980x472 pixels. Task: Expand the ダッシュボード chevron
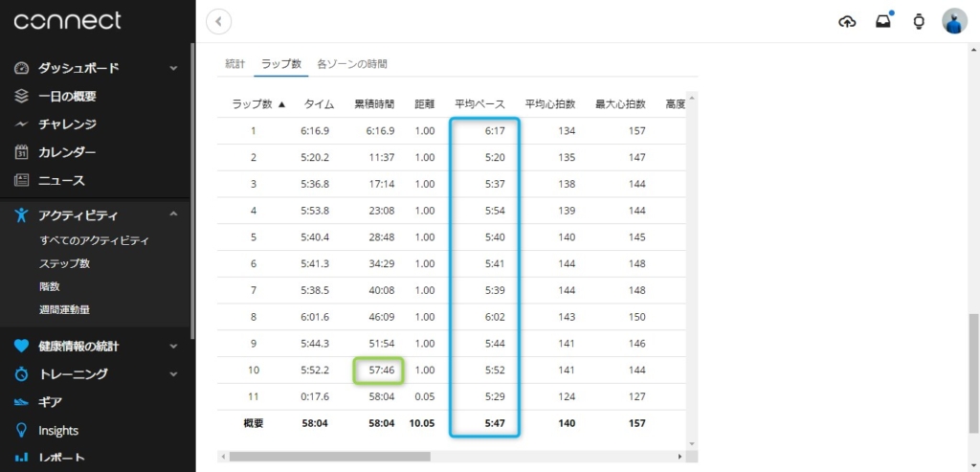[173, 69]
